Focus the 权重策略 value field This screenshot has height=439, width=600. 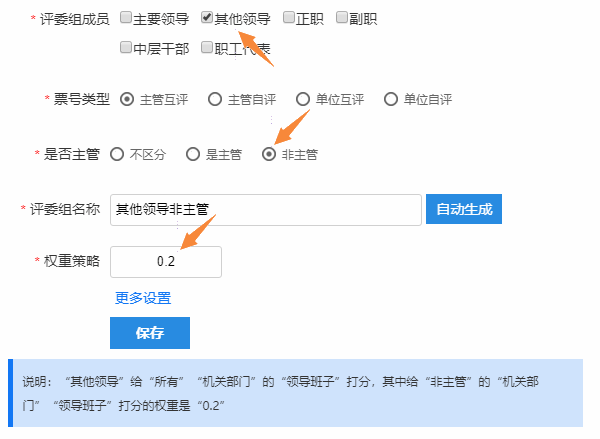[x=166, y=262]
